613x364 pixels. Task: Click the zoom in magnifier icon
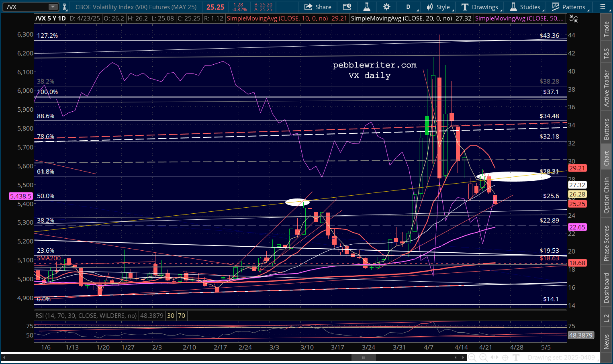(x=483, y=357)
